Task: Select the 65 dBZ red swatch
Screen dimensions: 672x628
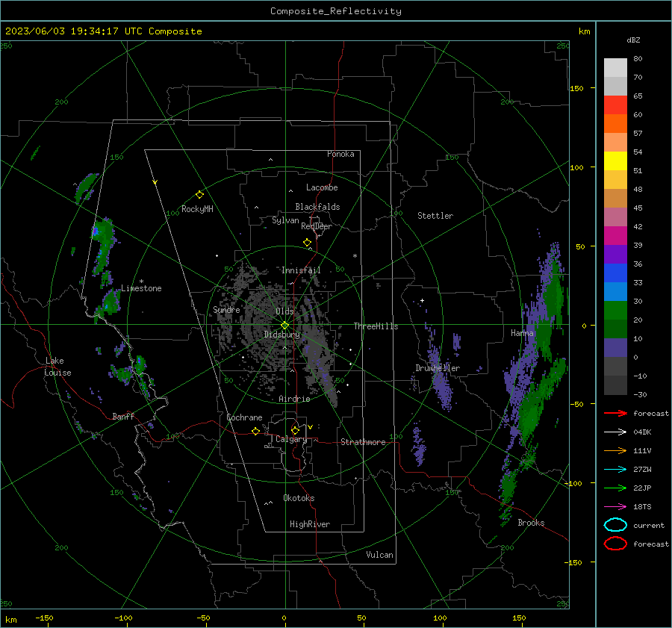Action: [615, 105]
